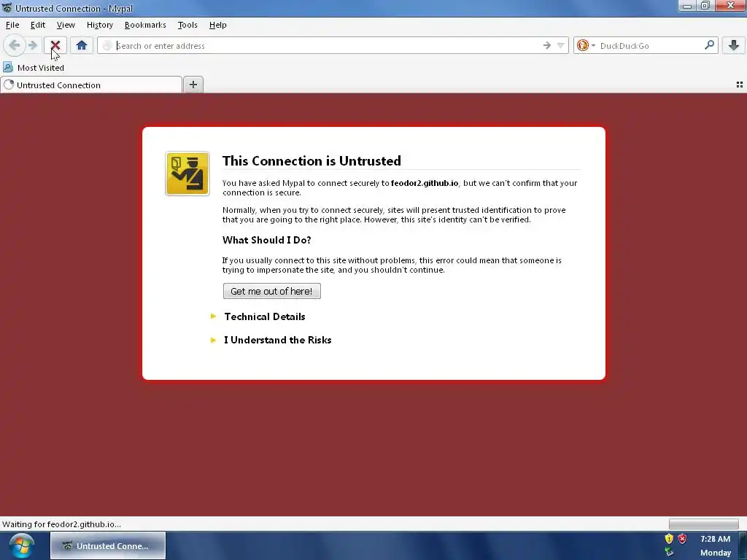Screen dimensions: 747x560
Task: Expand I Understand the Risks section
Action: 278,340
